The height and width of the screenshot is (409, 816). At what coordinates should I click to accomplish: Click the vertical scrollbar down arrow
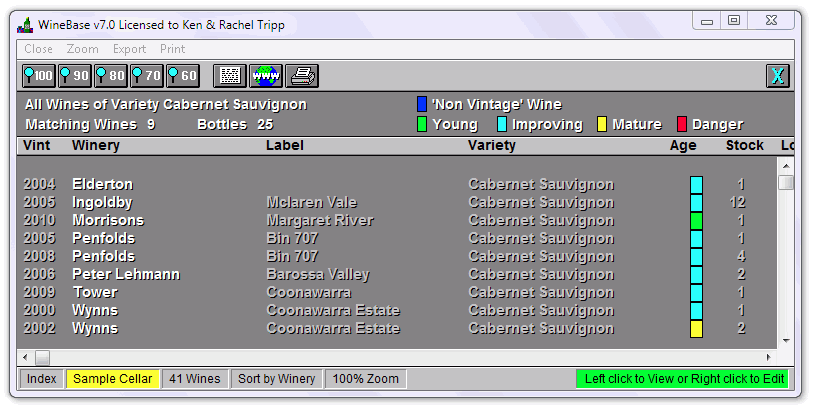(786, 341)
